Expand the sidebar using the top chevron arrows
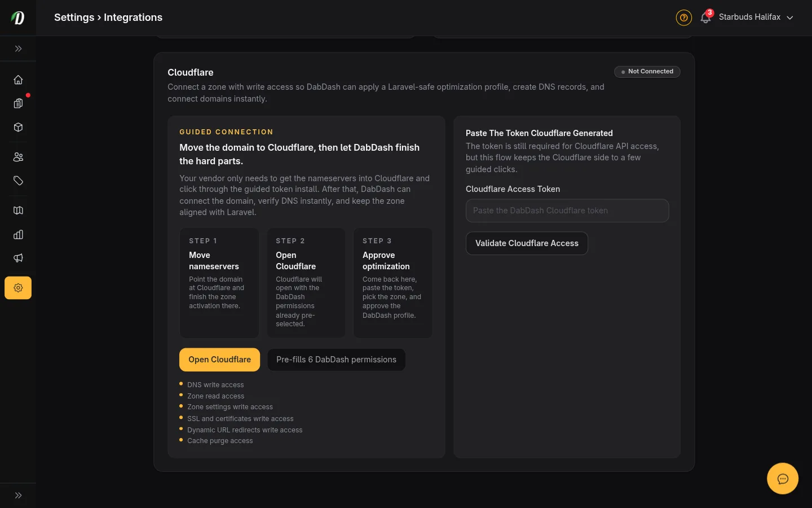This screenshot has height=508, width=812. [18, 49]
